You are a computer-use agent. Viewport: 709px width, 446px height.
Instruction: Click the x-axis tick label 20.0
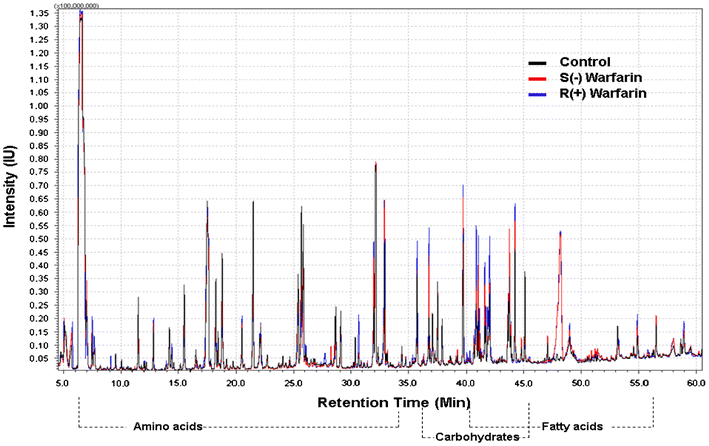(235, 383)
